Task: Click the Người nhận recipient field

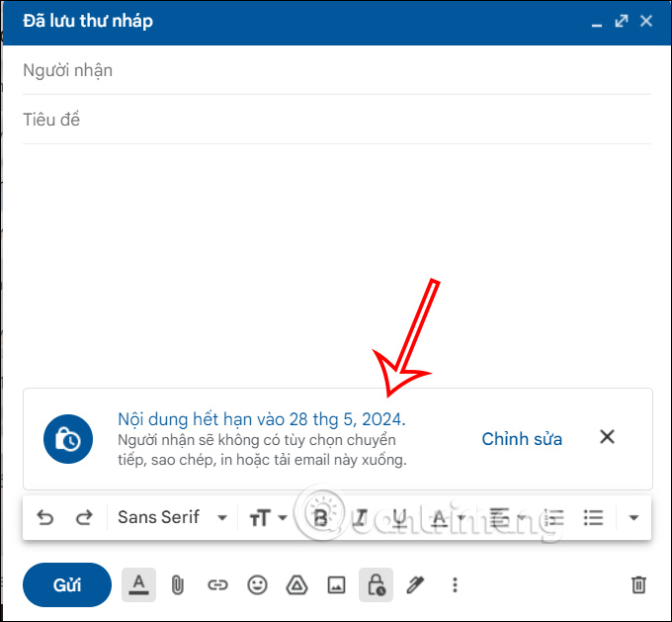Action: pyautogui.click(x=337, y=70)
